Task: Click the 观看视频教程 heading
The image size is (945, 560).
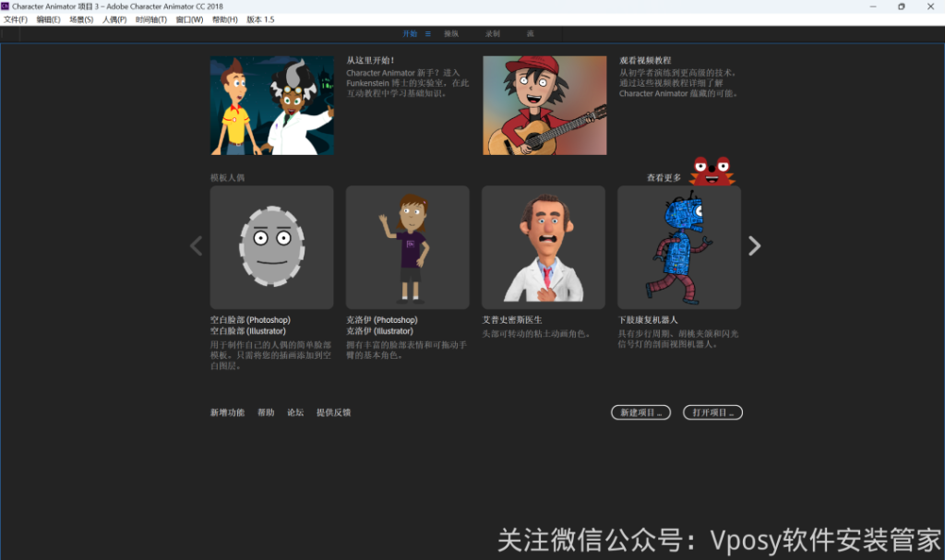Action: pyautogui.click(x=645, y=60)
